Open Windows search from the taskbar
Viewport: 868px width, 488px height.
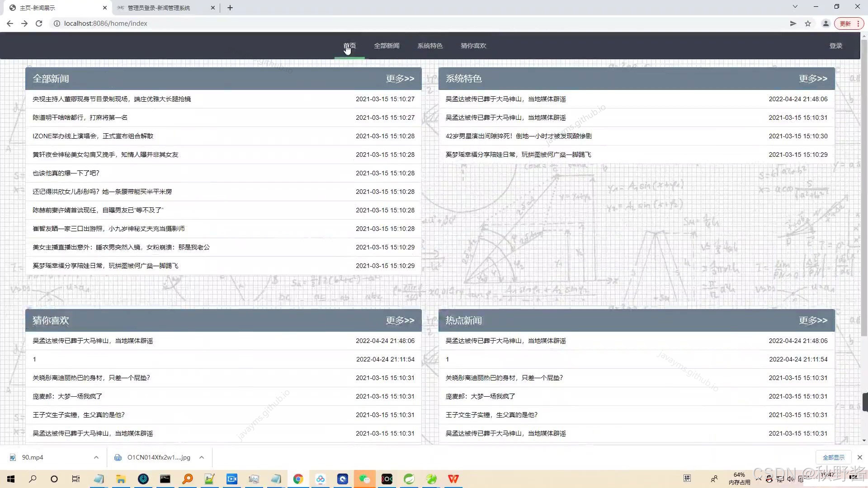[33, 479]
